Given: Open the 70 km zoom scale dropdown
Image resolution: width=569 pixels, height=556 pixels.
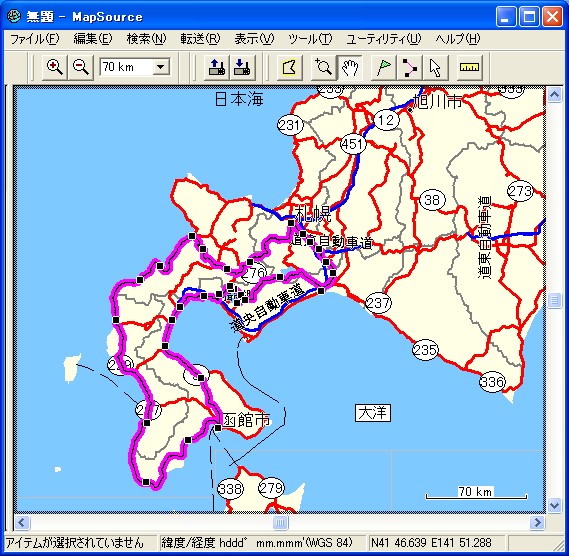Looking at the screenshot, I should tap(160, 67).
